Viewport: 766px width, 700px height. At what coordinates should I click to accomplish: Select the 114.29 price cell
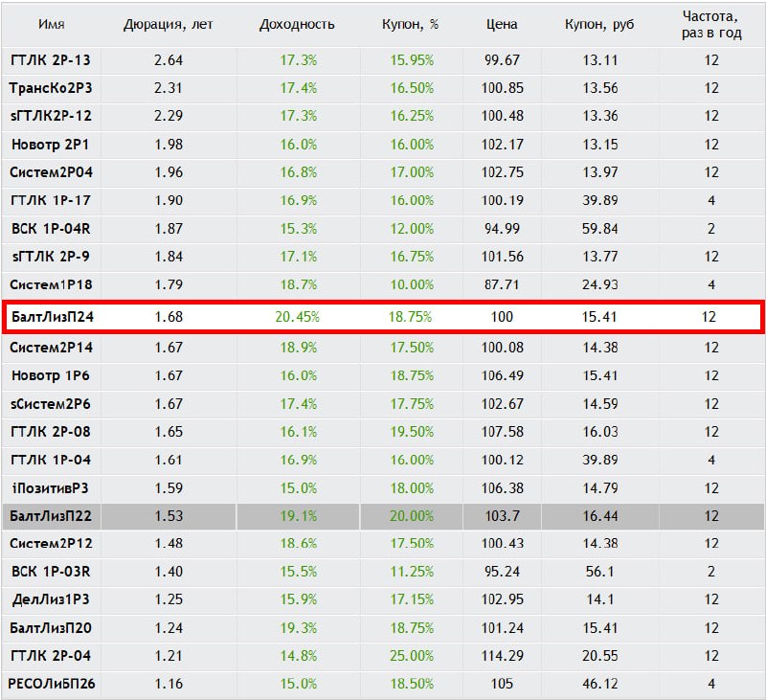(x=502, y=656)
